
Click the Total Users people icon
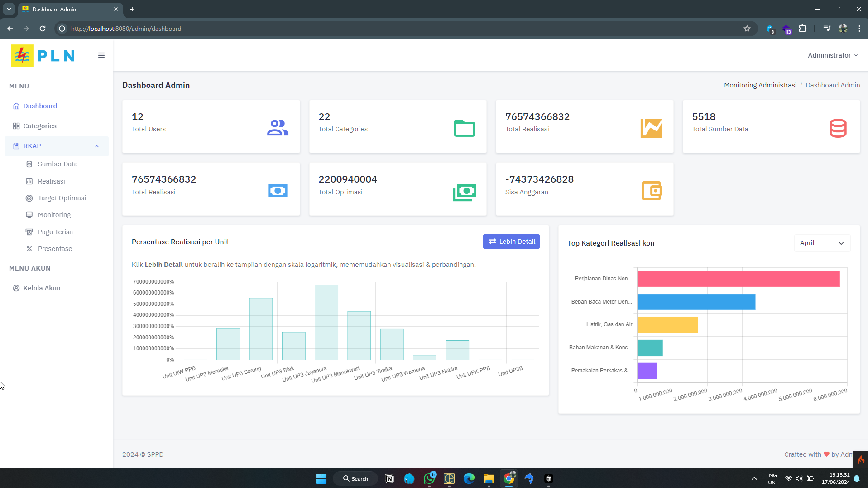click(278, 128)
